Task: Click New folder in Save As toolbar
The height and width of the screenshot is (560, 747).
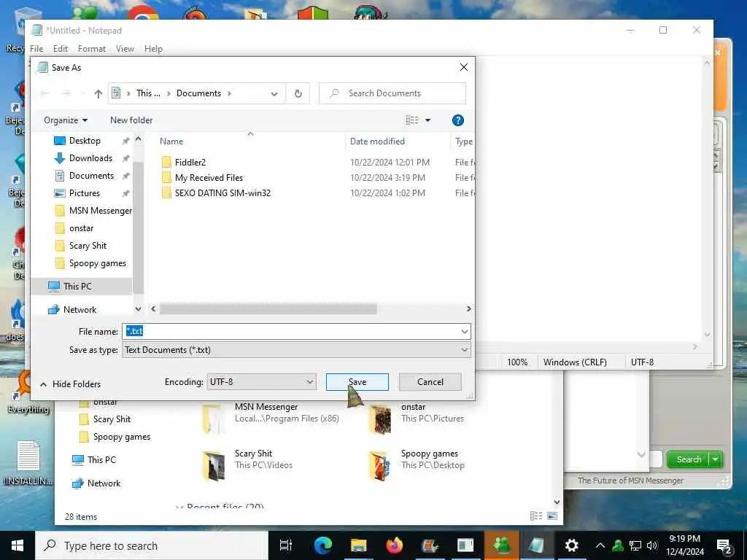Action: click(x=131, y=120)
